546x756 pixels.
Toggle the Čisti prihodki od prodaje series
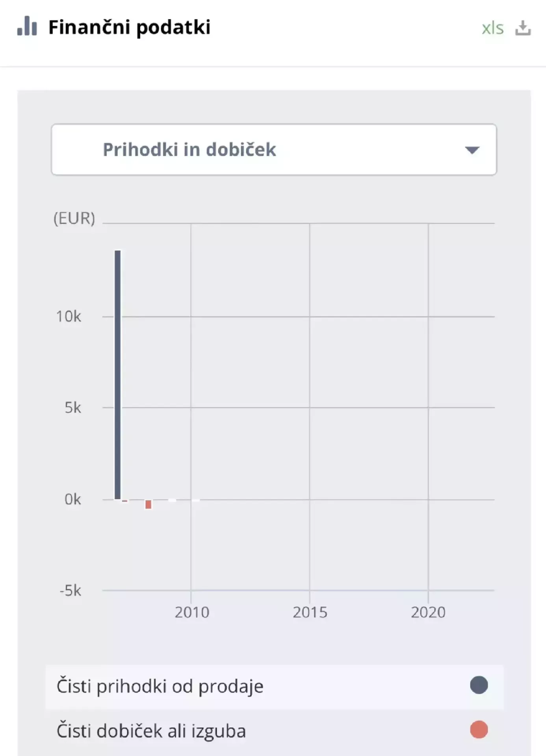pos(160,686)
